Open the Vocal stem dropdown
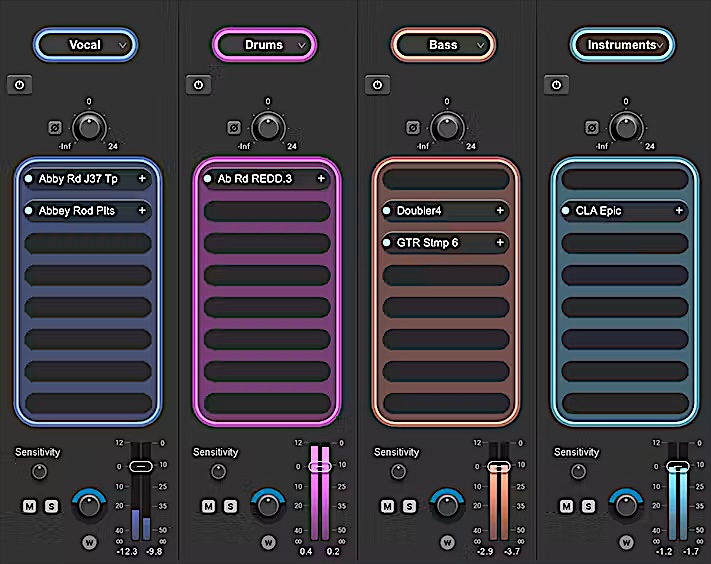 pos(85,45)
